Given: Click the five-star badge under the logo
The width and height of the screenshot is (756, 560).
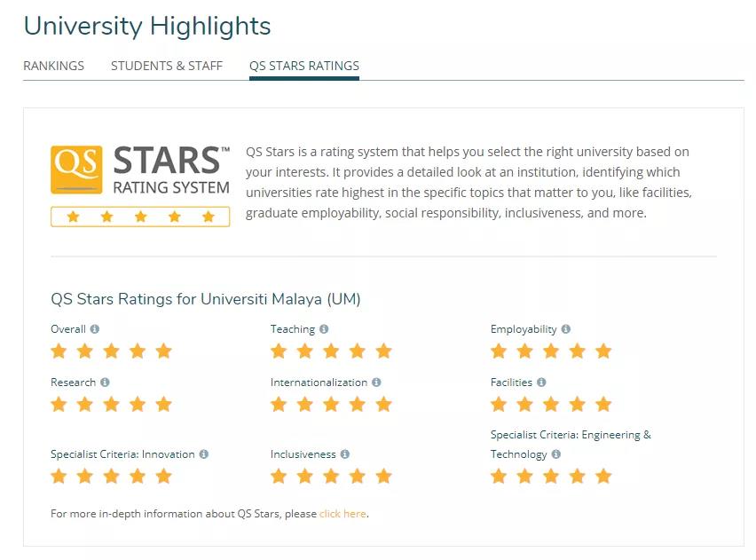Looking at the screenshot, I should click(140, 217).
